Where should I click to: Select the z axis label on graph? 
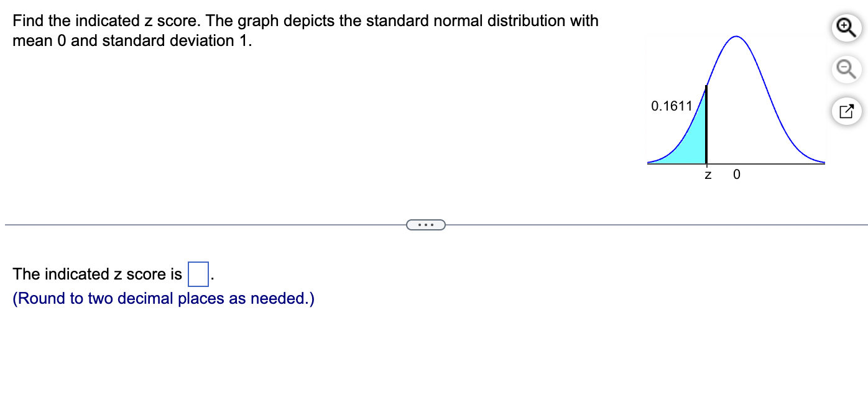click(x=707, y=175)
